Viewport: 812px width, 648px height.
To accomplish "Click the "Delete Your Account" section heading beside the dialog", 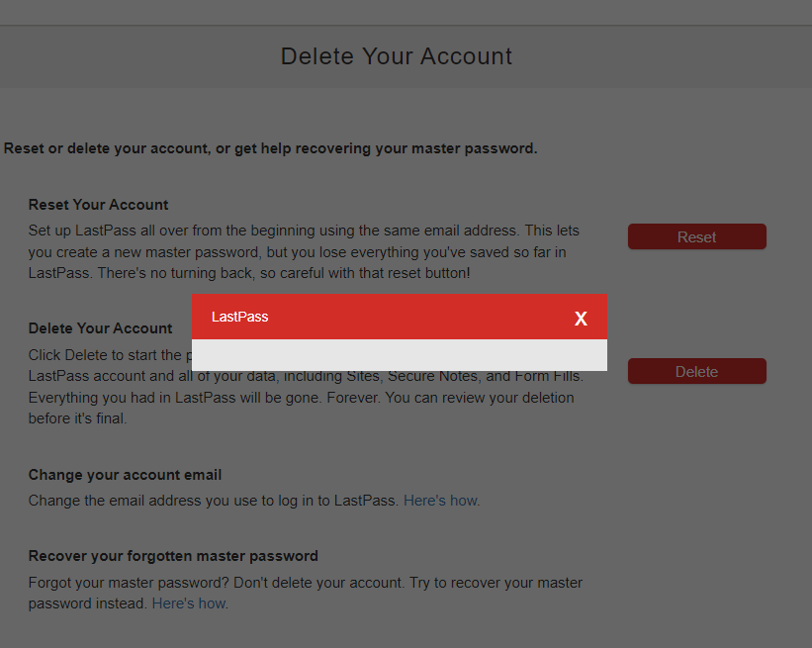I will [101, 328].
